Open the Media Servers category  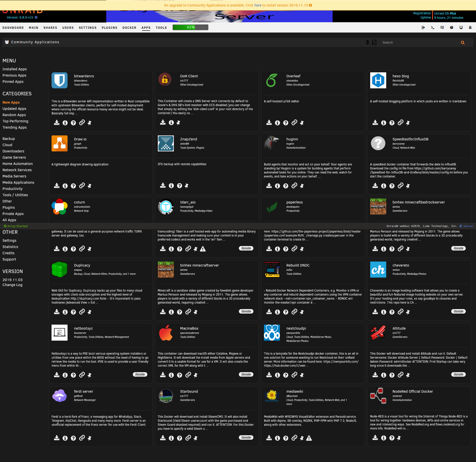[x=14, y=176]
